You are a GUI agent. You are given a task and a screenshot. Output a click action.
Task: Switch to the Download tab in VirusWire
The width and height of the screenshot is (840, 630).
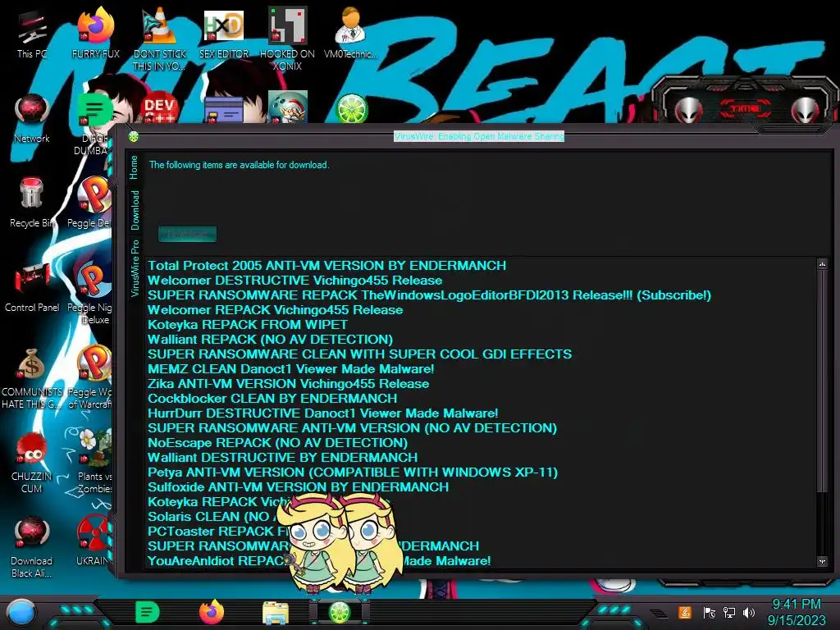(135, 210)
